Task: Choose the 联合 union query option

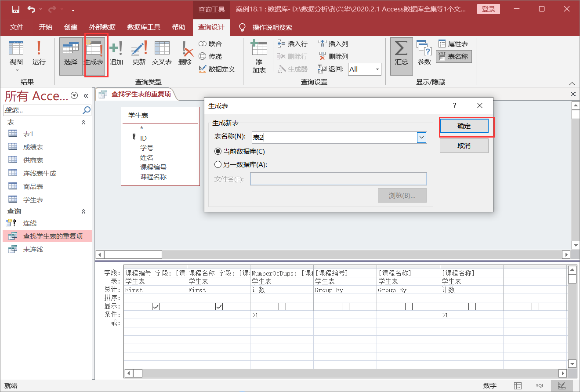Action: tap(210, 44)
